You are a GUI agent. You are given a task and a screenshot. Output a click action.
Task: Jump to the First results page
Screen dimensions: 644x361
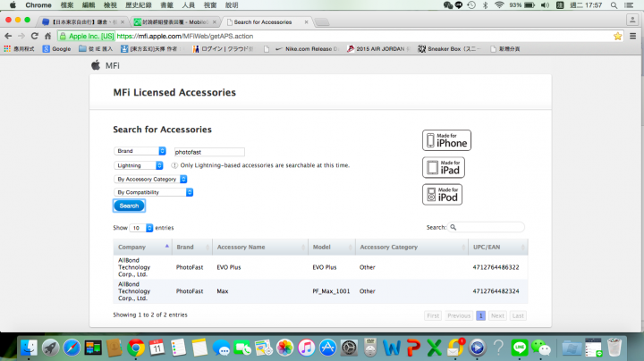(433, 315)
